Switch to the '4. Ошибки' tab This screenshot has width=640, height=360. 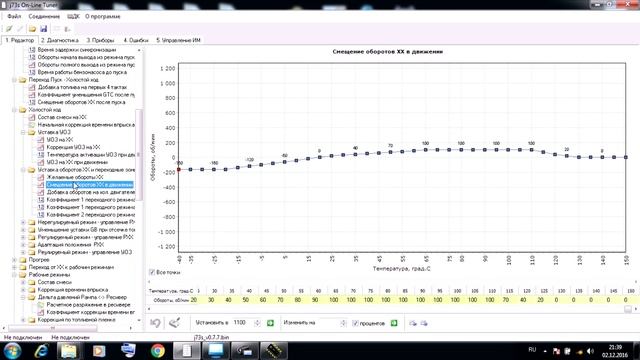tap(136, 40)
